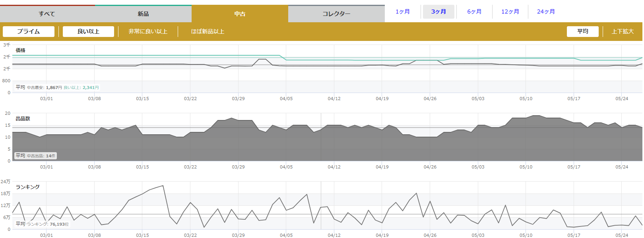
Task: Toggle the 平均 average button
Action: tap(582, 31)
